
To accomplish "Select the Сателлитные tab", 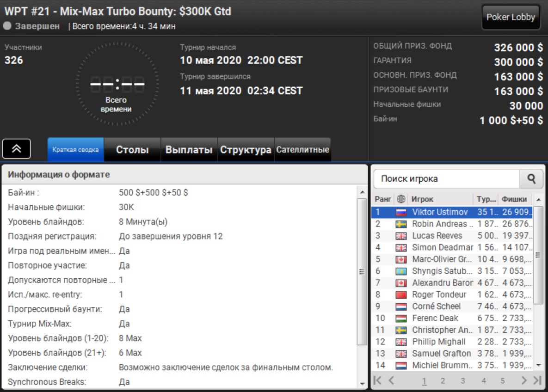I will point(302,150).
